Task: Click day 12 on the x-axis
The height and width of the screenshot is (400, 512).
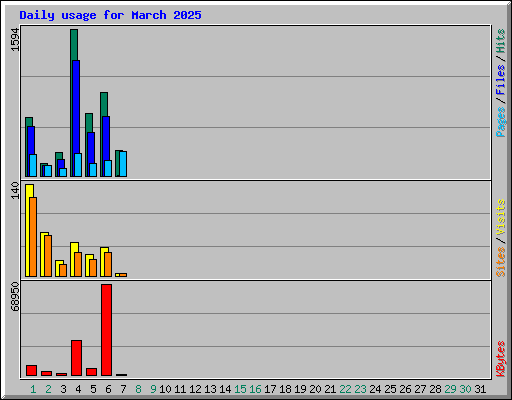Action: tap(195, 389)
